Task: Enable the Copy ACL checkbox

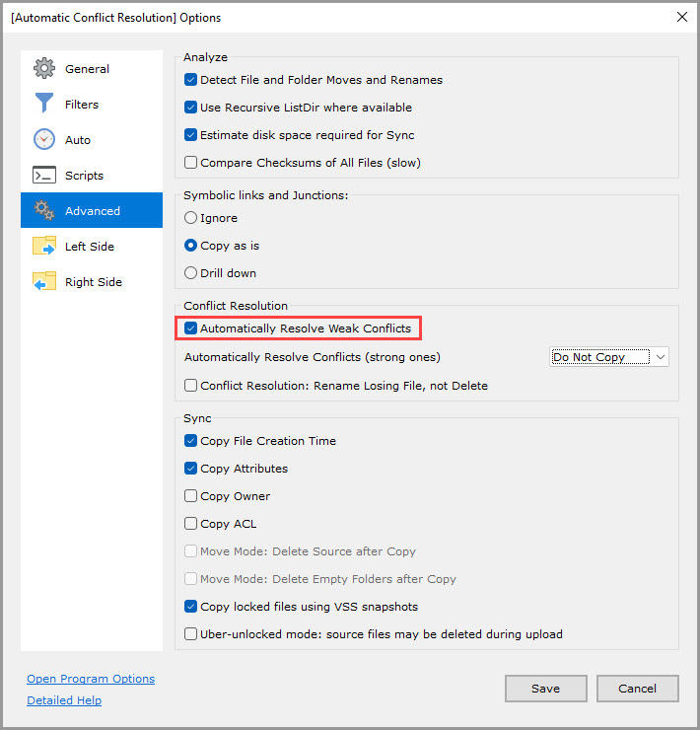Action: [190, 523]
